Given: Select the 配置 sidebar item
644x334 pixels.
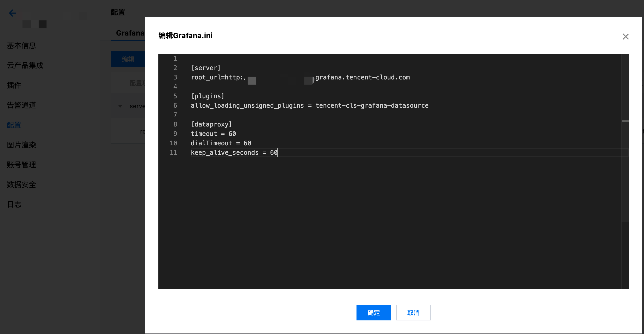Looking at the screenshot, I should (14, 125).
